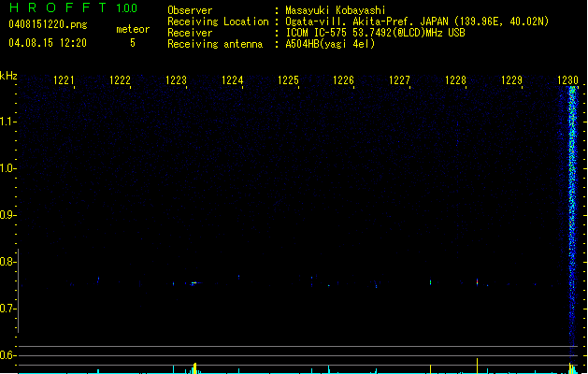Click frequency axis label 0.8
The width and height of the screenshot is (588, 374).
coord(7,262)
